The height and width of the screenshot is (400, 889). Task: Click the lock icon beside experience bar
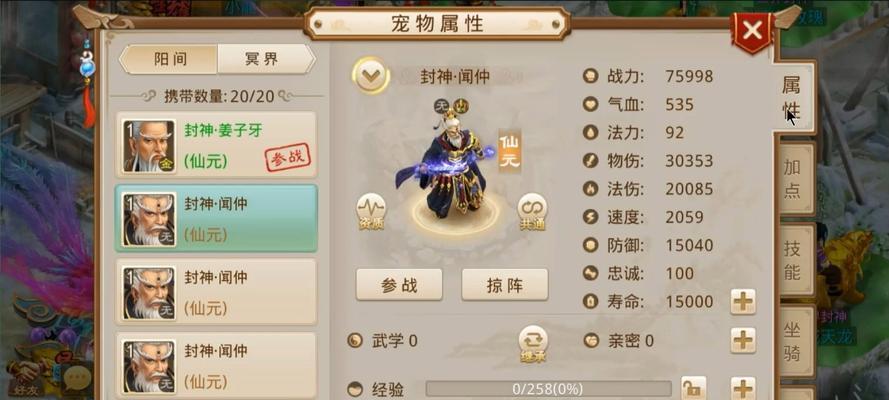click(x=693, y=389)
